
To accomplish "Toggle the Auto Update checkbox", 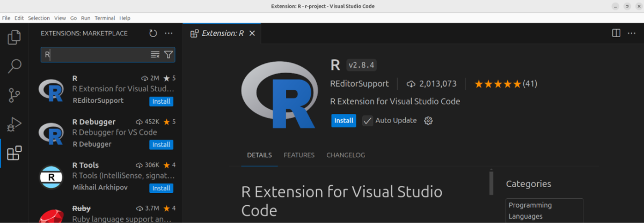I will (368, 120).
